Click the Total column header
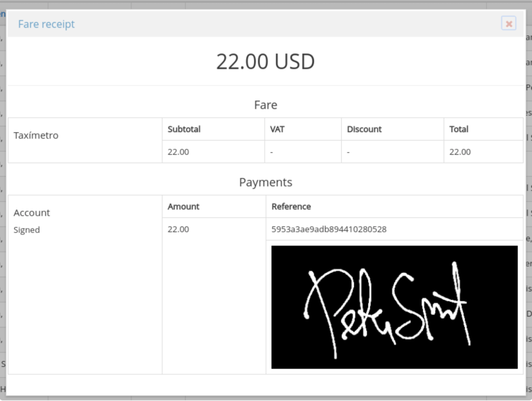 click(x=459, y=129)
